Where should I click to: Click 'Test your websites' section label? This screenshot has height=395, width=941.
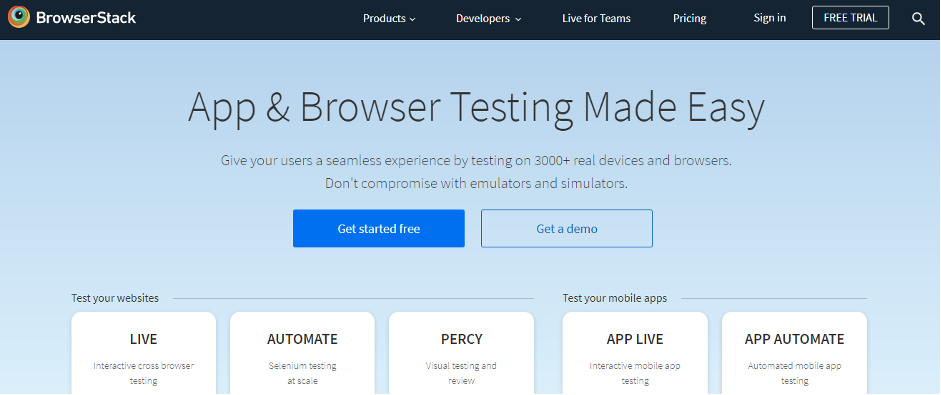click(x=115, y=298)
